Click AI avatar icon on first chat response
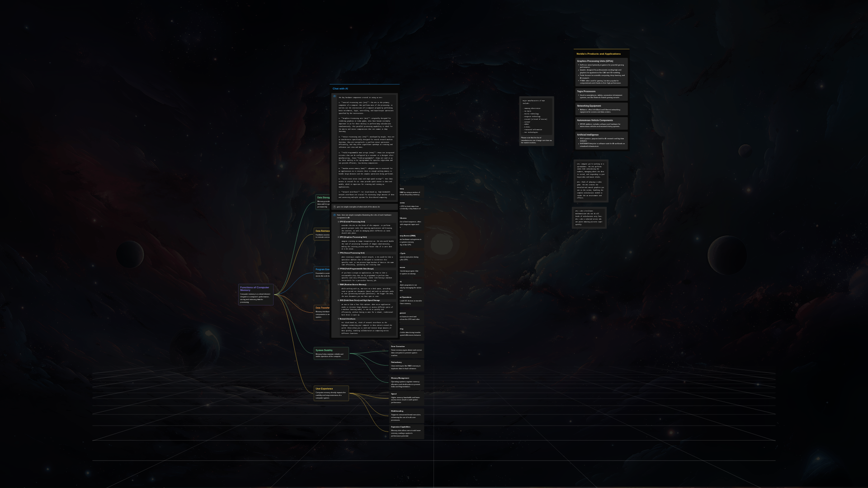This screenshot has width=868, height=488. [335, 96]
